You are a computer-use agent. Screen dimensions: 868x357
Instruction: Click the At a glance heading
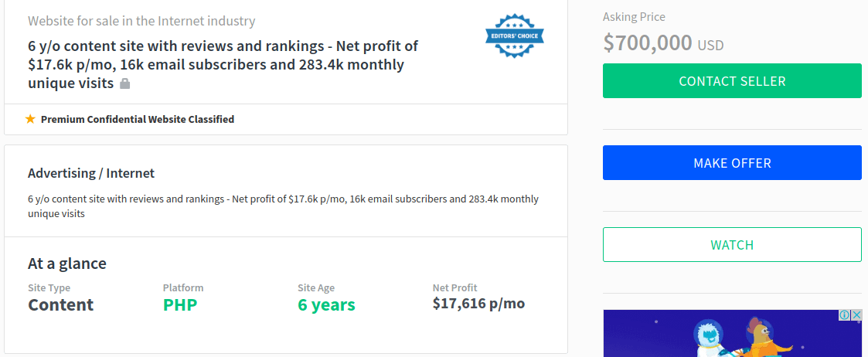pos(67,263)
